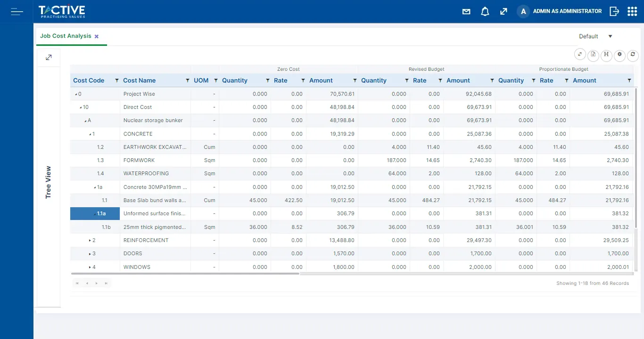Open the mail envelope icon
The height and width of the screenshot is (339, 644).
pos(466,11)
